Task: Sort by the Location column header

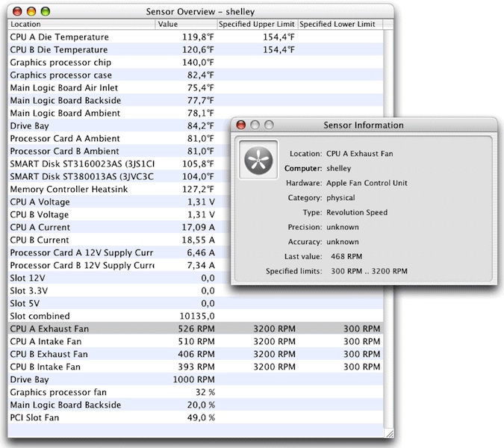Action: pos(81,25)
